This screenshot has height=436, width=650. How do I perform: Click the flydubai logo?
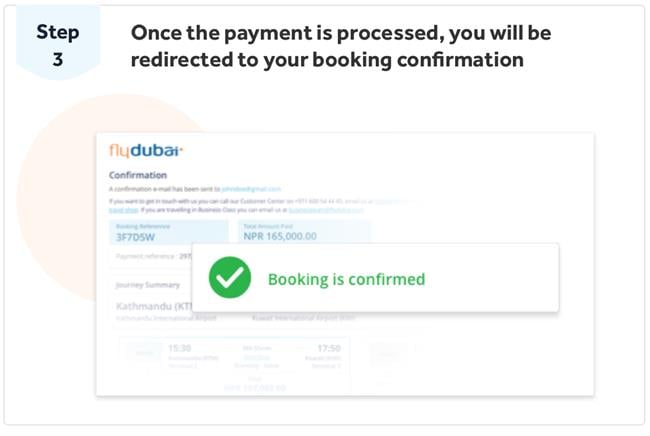(x=145, y=152)
